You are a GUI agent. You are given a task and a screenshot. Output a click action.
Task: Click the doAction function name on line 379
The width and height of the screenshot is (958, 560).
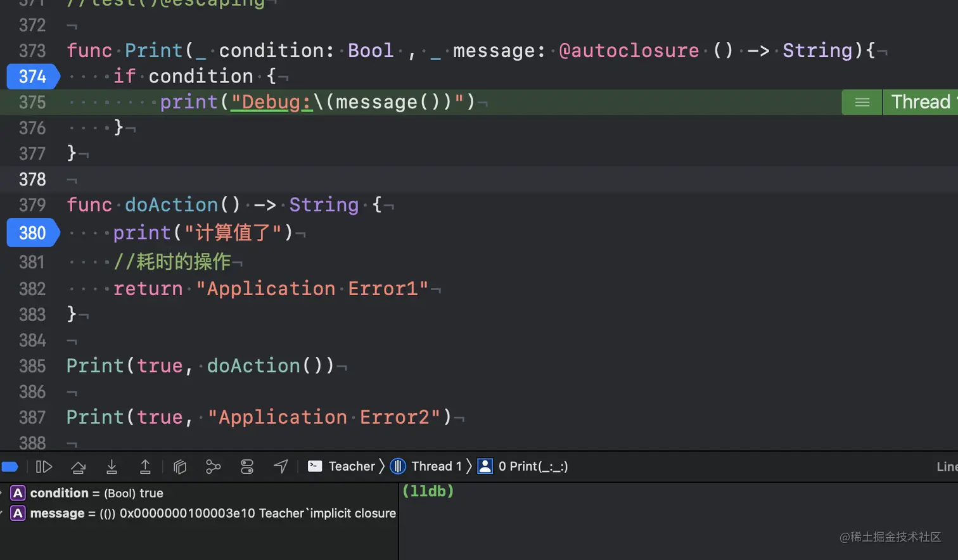[171, 205]
